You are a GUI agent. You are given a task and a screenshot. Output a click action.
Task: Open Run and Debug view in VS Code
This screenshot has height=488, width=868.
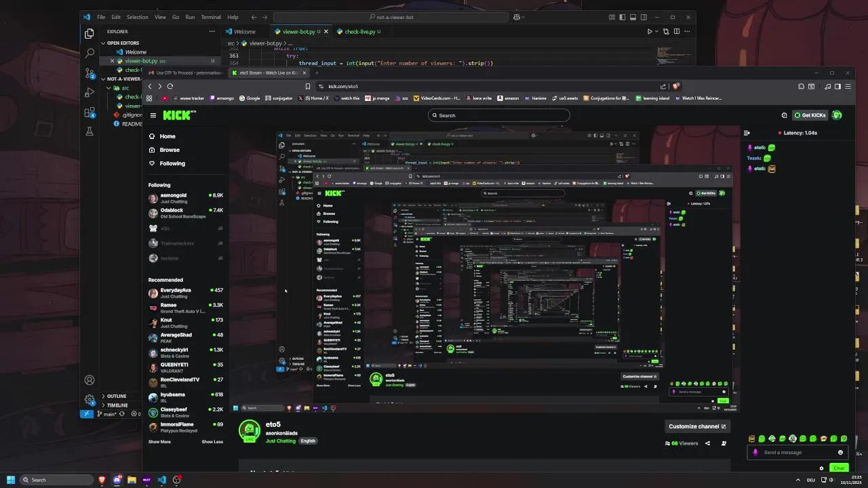(x=90, y=92)
